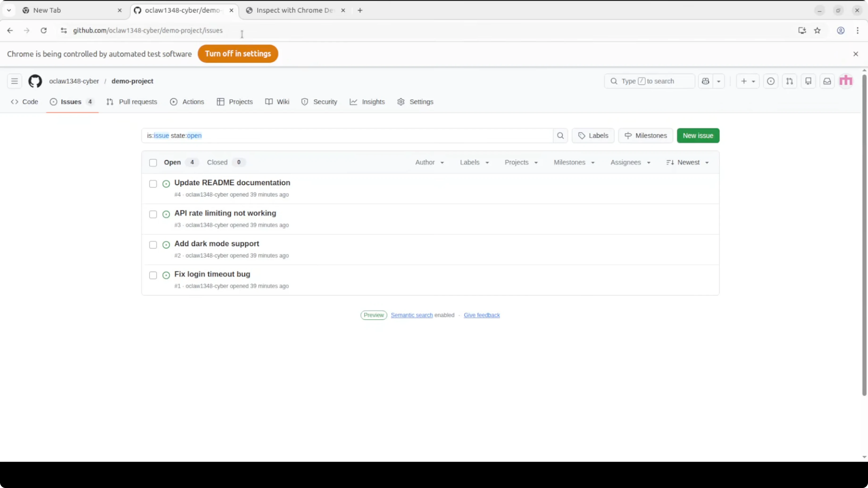Check the 'Add dark mode support' issue checkbox
Image resolution: width=868 pixels, height=488 pixels.
[x=153, y=245]
